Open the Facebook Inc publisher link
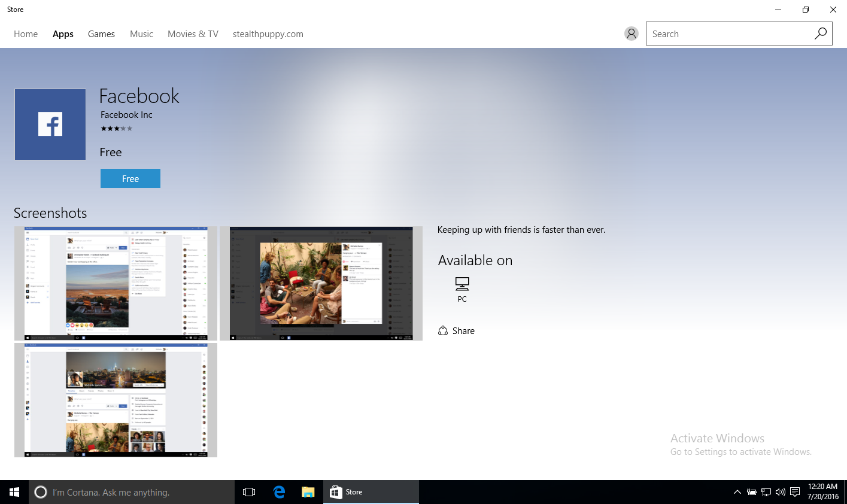 [126, 115]
